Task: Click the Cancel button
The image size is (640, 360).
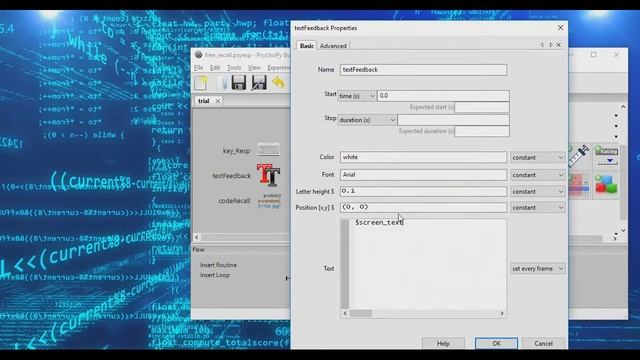Action: (543, 343)
